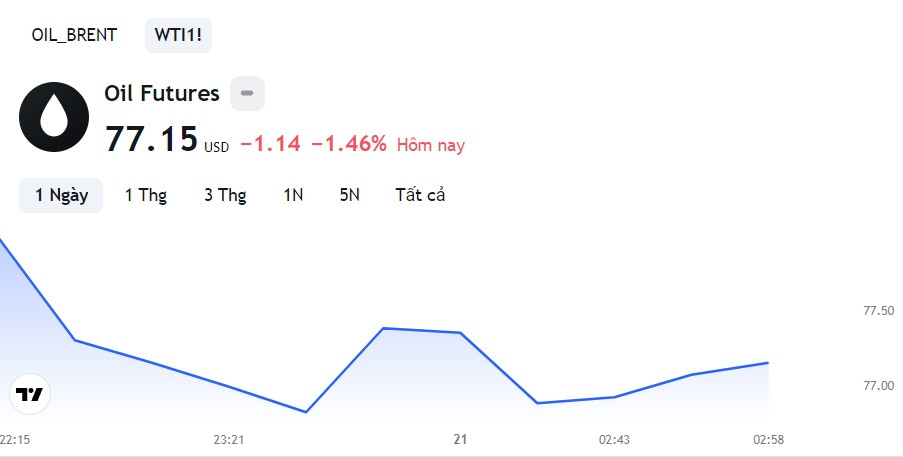The height and width of the screenshot is (457, 903).
Task: Click the 77.50 price axis label
Action: pos(878,311)
